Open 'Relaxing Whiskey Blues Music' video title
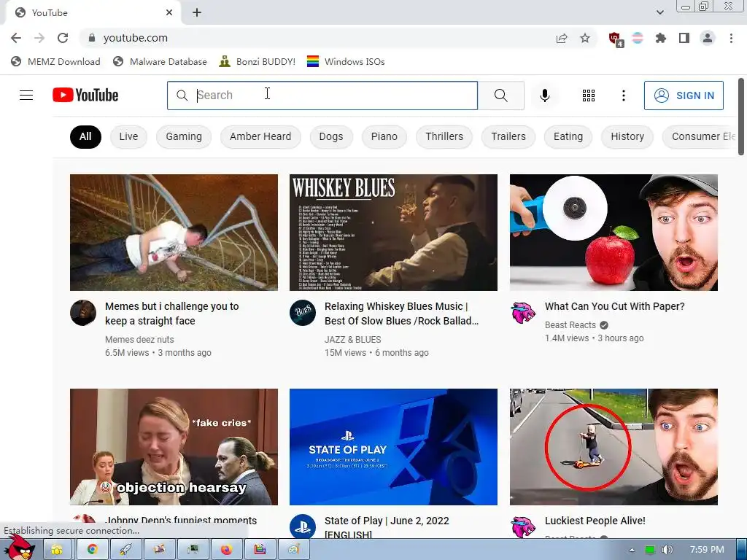Viewport: 747px width, 560px height. [402, 314]
